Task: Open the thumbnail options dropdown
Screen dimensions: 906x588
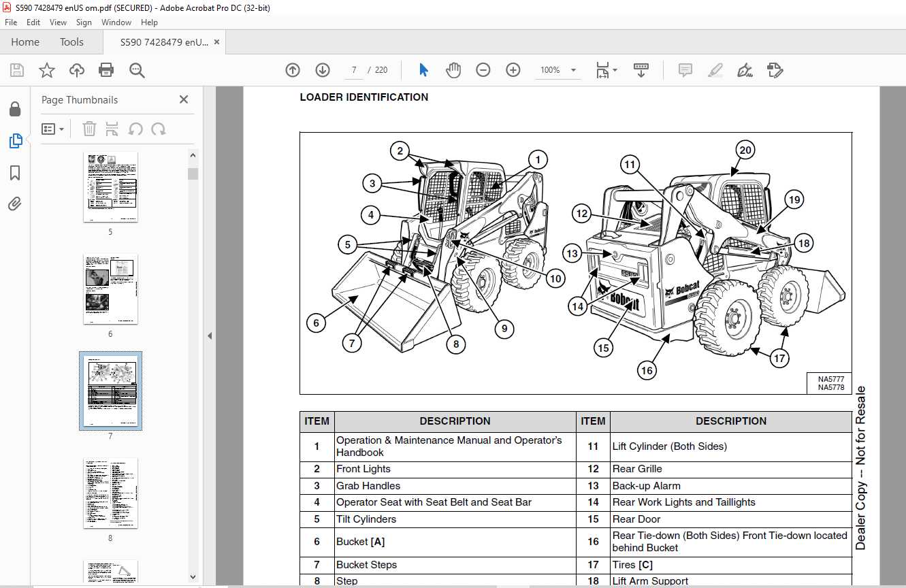Action: tap(52, 129)
